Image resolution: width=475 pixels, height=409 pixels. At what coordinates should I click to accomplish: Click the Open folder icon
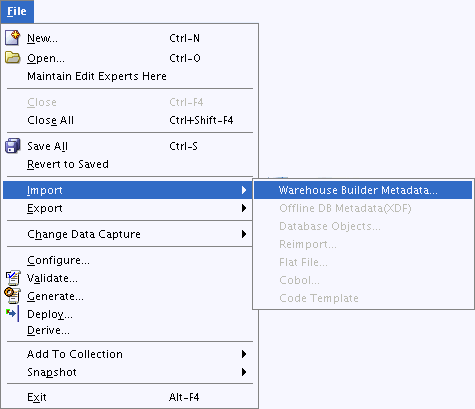coord(13,57)
